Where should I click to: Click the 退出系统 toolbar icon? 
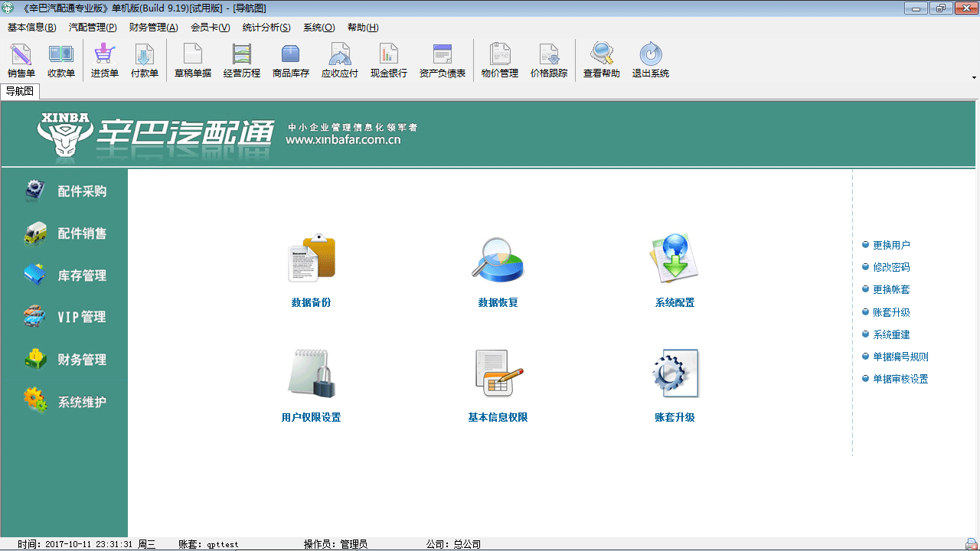click(x=651, y=60)
